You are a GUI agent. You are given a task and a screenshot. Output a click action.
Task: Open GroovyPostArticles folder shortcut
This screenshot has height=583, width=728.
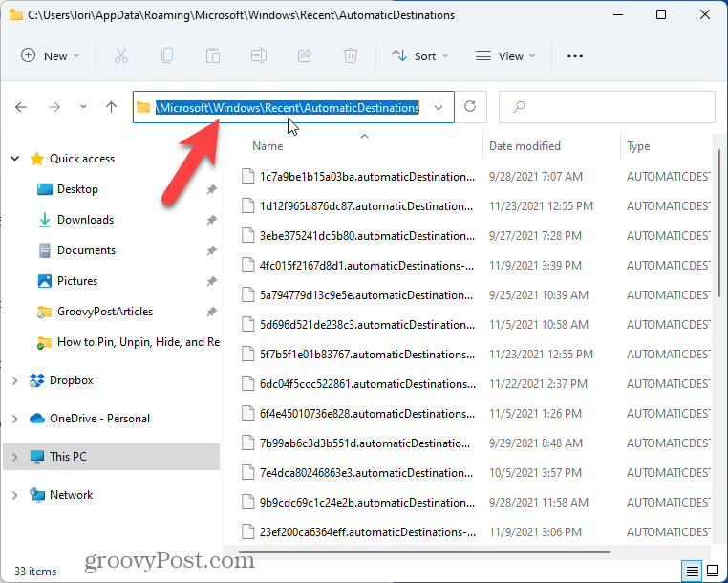(x=105, y=312)
